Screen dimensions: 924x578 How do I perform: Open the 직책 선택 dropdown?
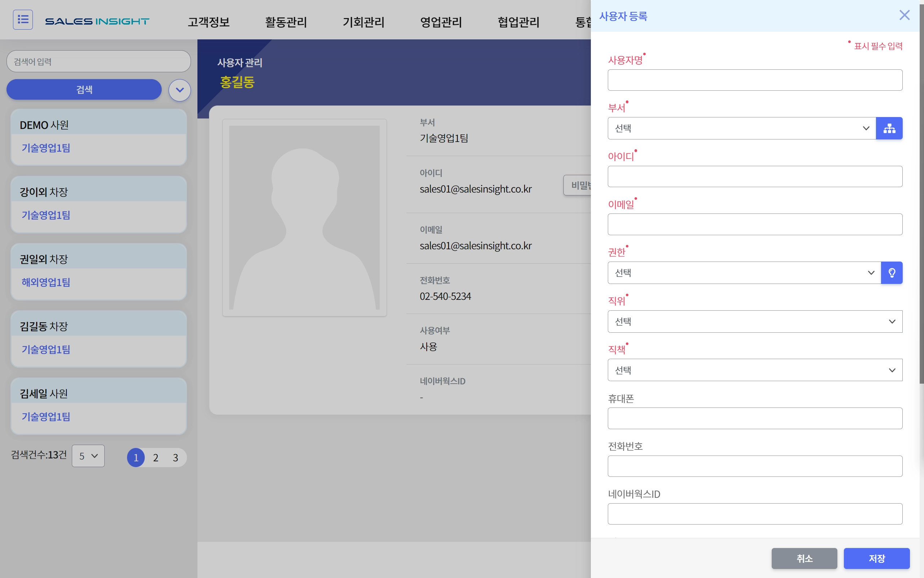click(x=755, y=370)
